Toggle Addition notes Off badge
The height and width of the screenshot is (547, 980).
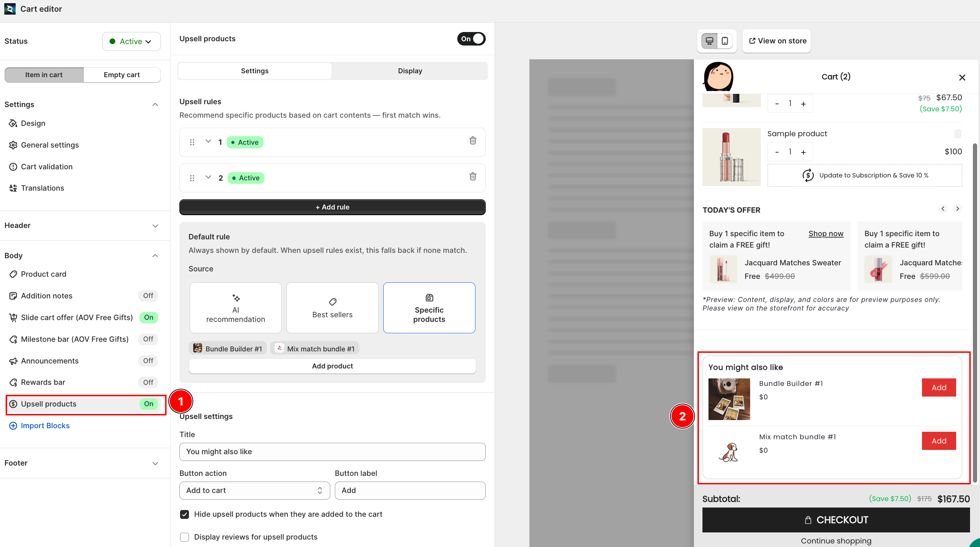pos(148,296)
